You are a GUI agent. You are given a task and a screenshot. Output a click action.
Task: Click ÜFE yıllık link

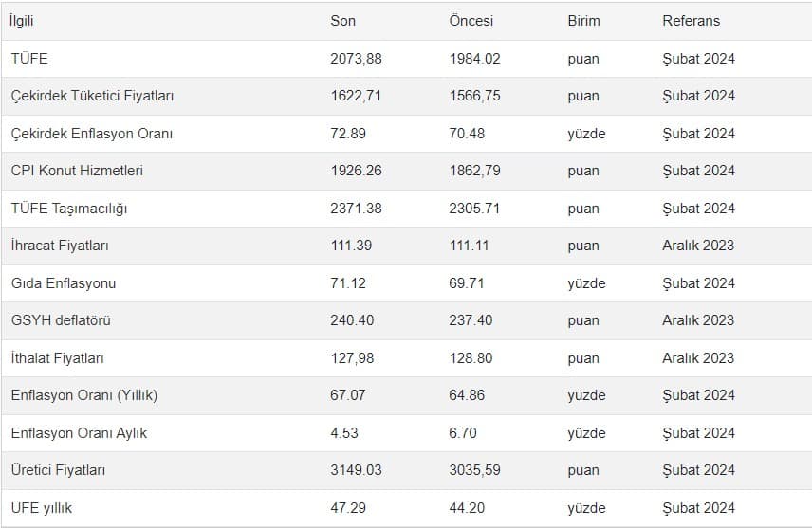pyautogui.click(x=42, y=508)
